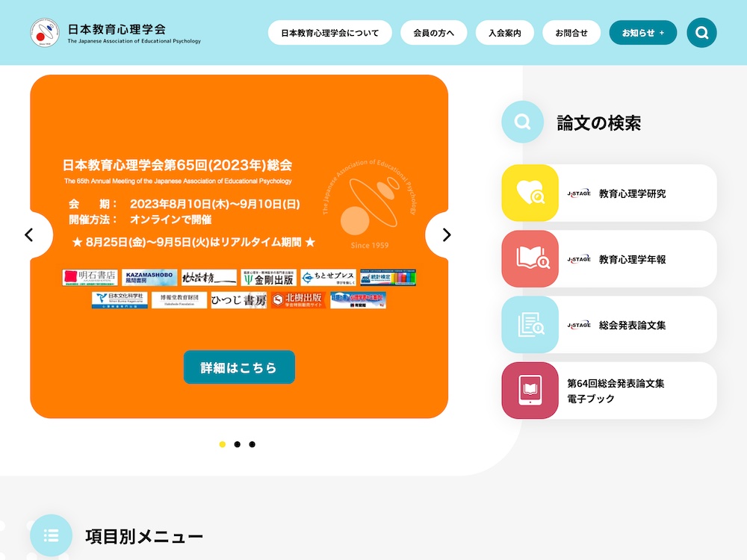Open the 金剛出版 sponsor banner

[x=269, y=277]
